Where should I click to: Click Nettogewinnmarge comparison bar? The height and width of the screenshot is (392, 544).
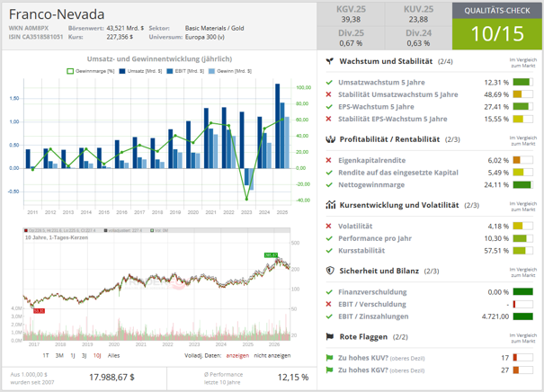pos(522,185)
